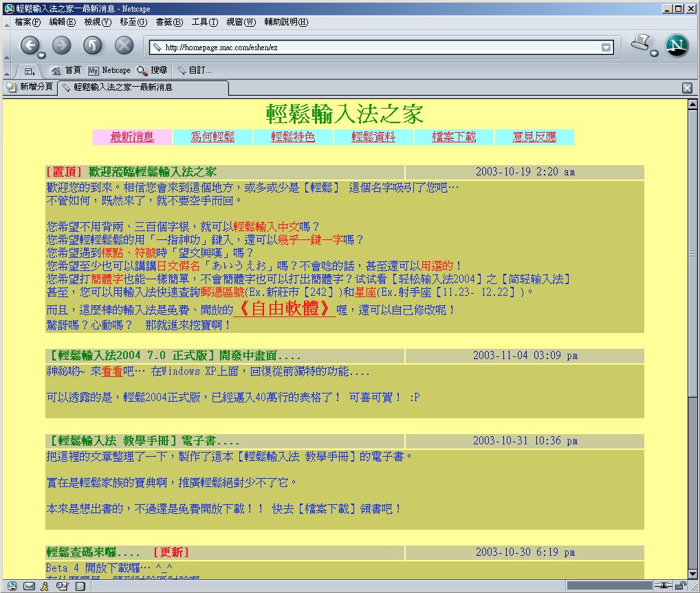Open the 檔案下載 navigation link
This screenshot has width=700, height=593.
[454, 137]
